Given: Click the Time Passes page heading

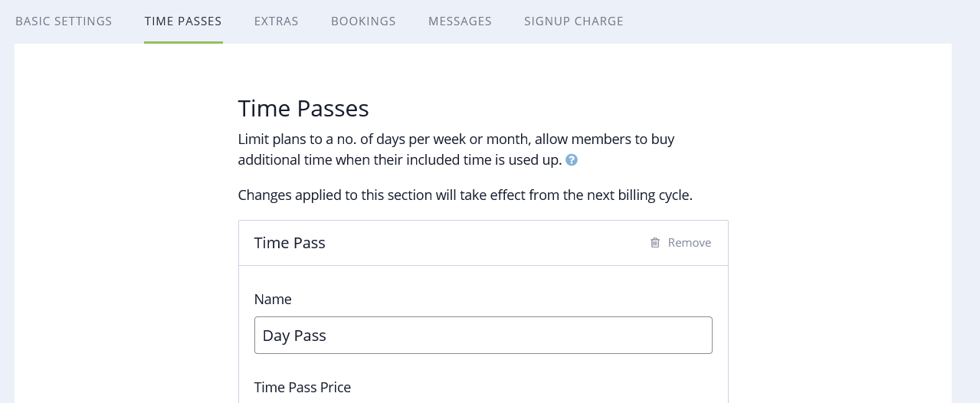Looking at the screenshot, I should click(x=303, y=109).
